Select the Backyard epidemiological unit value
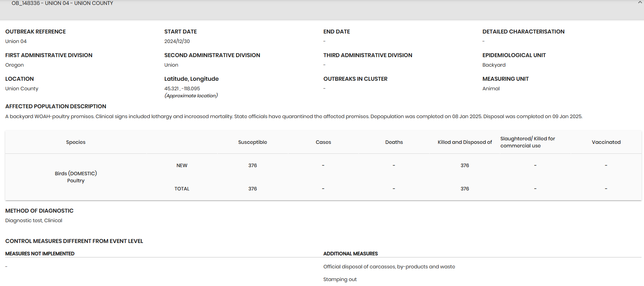Screen dimensions: 644x286 tap(494, 65)
